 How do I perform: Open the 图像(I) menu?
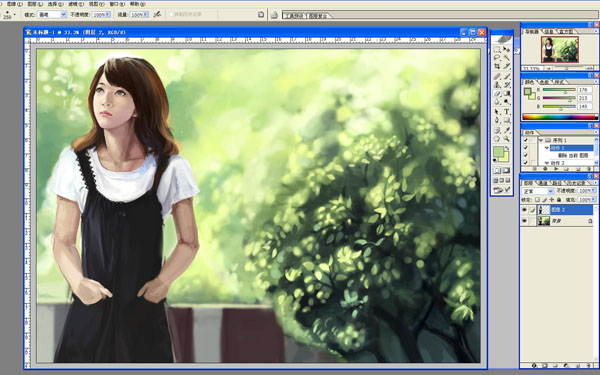point(15,4)
